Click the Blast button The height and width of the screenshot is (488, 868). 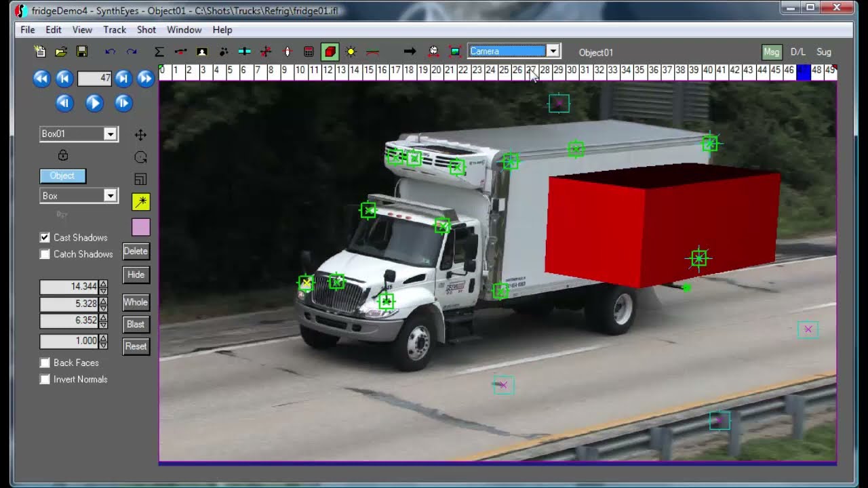136,325
